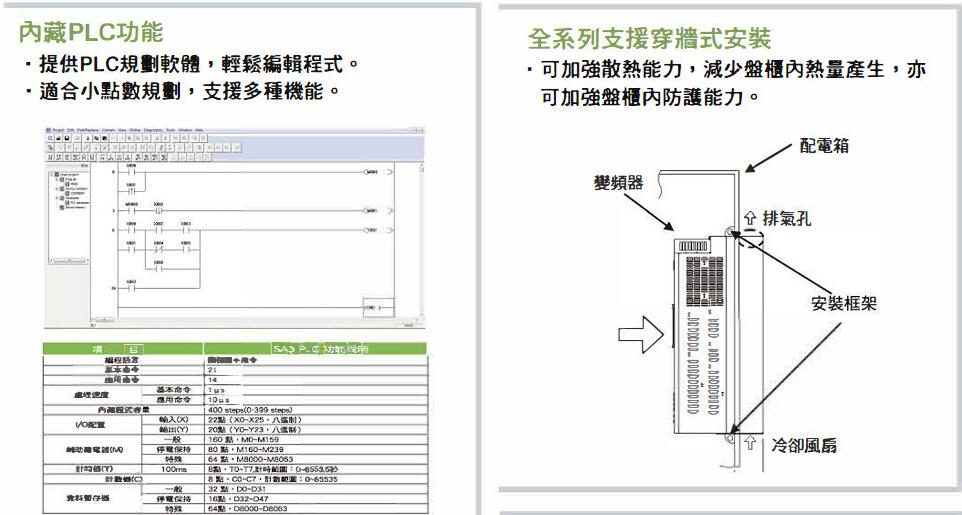Click the 全系列支援穿牆式安裝 heading
This screenshot has width=962, height=515.
(x=649, y=39)
